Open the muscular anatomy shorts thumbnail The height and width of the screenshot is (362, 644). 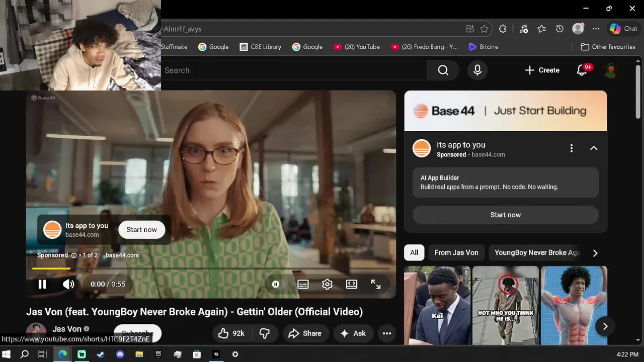[x=574, y=306]
